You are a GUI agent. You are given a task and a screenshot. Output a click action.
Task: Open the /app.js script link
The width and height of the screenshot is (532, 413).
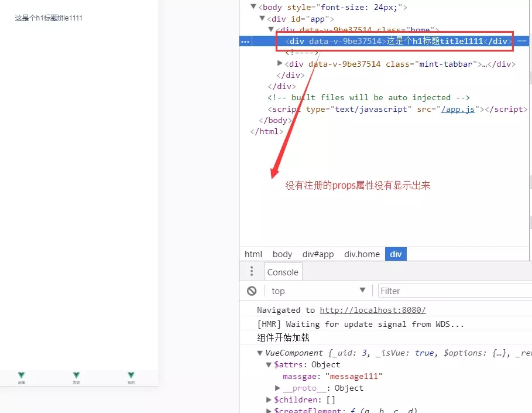459,109
